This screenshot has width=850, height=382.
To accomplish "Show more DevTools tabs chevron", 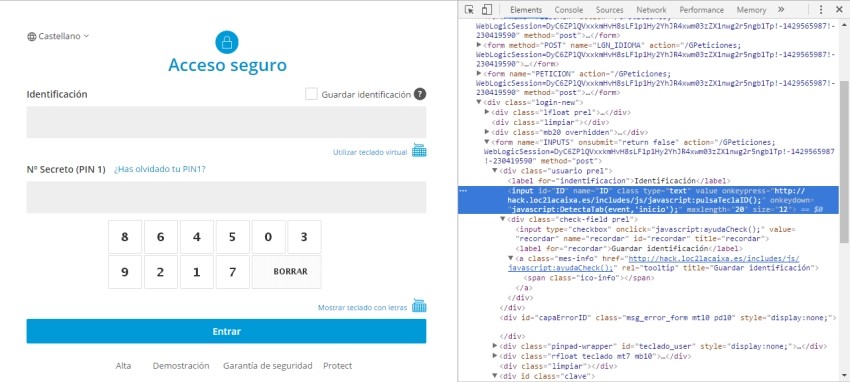I will [x=781, y=10].
